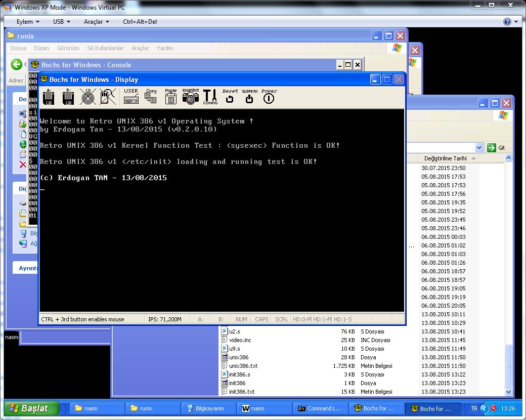This screenshot has height=420, width=526.
Task: Expand the address bar dropdown arrow
Action: pyautogui.click(x=479, y=148)
